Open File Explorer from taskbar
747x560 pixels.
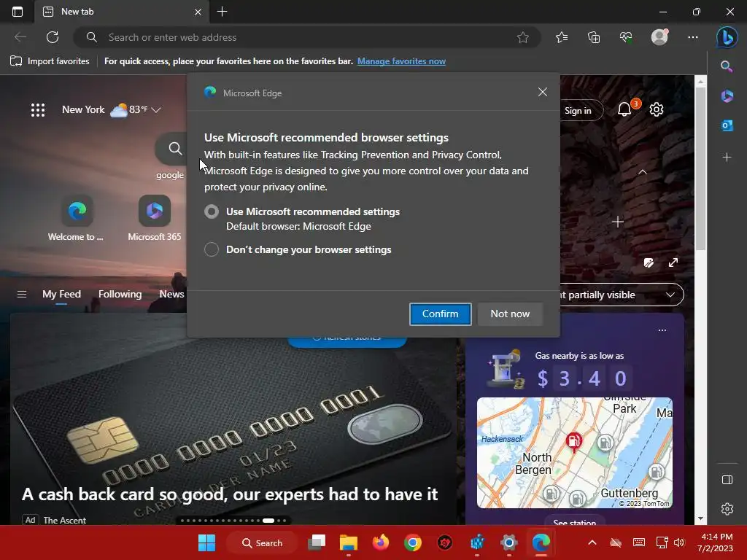click(348, 542)
